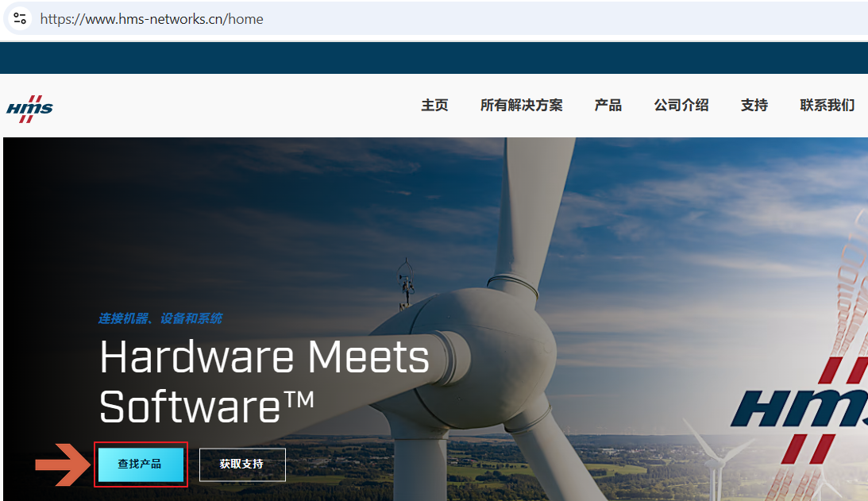
Task: Click the site information icon in address bar
Action: pos(20,18)
